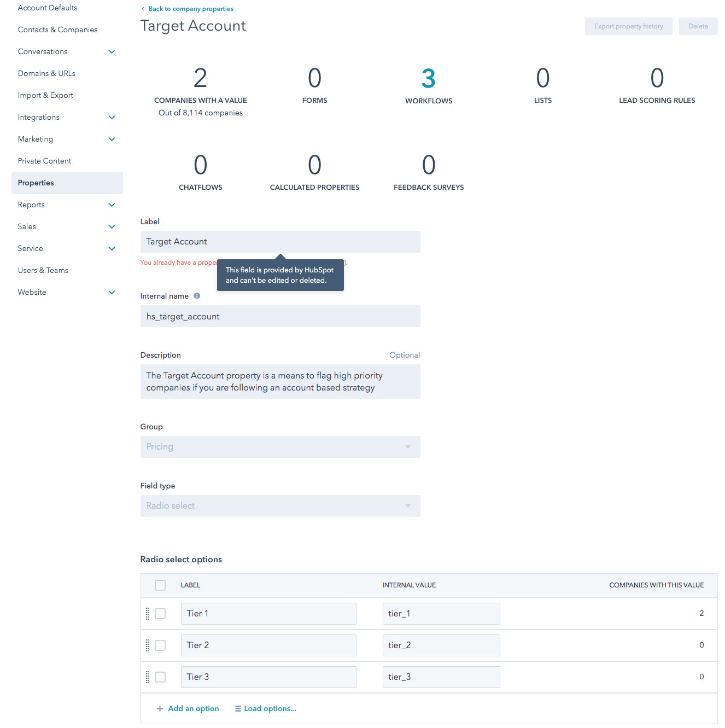Click Export property history button
The image size is (725, 728).
click(628, 26)
